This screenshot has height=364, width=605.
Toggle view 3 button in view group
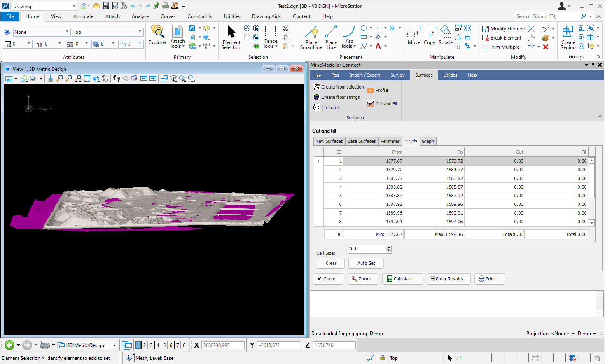pos(151,345)
